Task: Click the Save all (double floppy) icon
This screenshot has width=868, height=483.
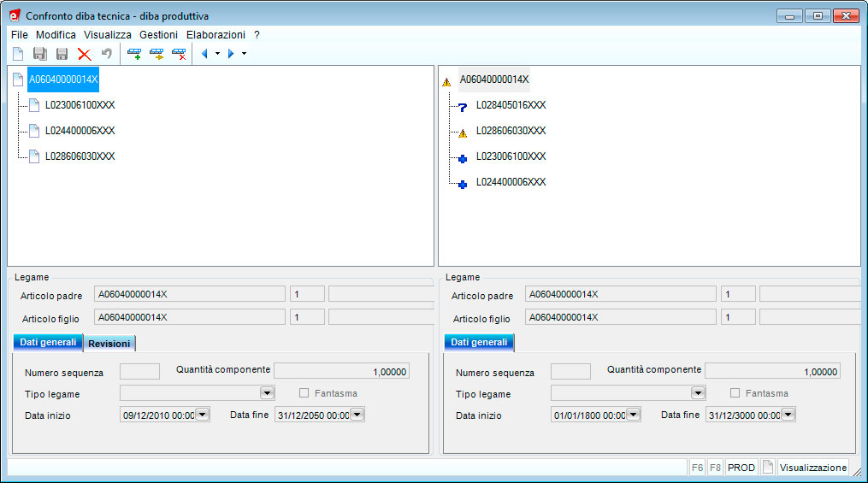Action: 40,54
